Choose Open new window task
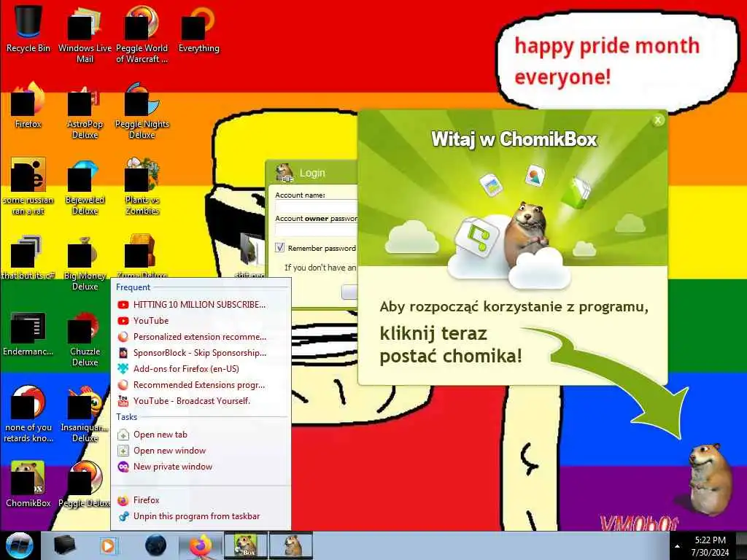Viewport: 747px width, 560px height. pos(201,451)
